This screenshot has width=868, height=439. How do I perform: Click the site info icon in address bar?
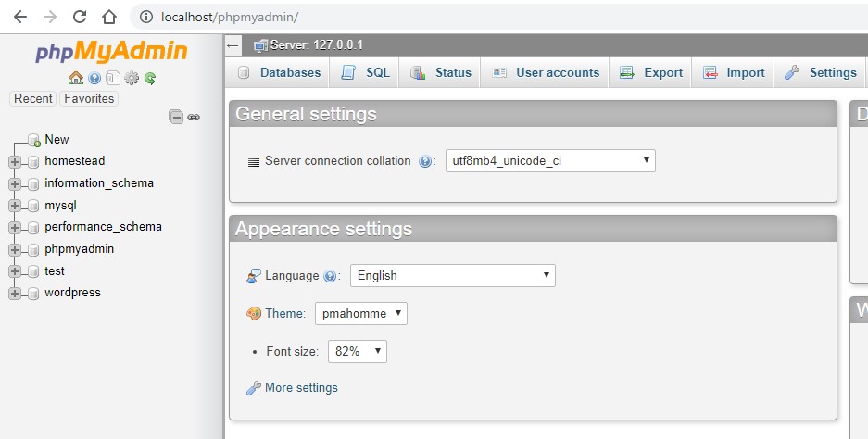(146, 17)
